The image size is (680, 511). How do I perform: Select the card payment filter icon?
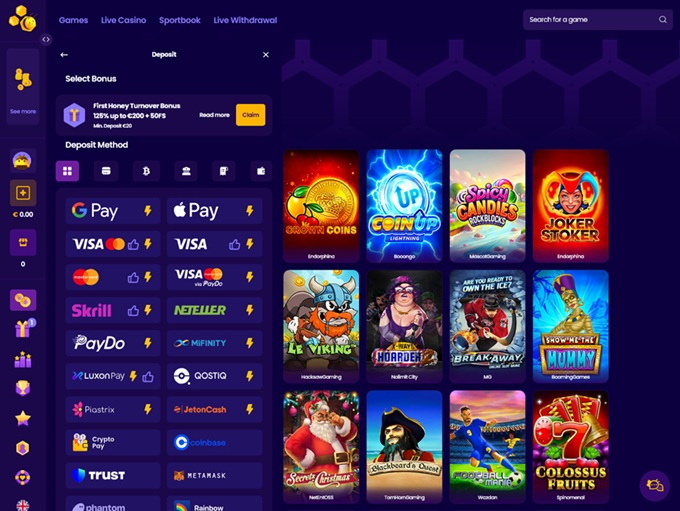click(x=106, y=171)
